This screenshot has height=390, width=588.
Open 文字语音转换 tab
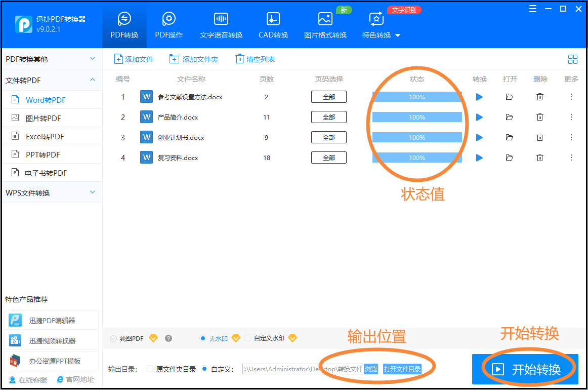(221, 25)
